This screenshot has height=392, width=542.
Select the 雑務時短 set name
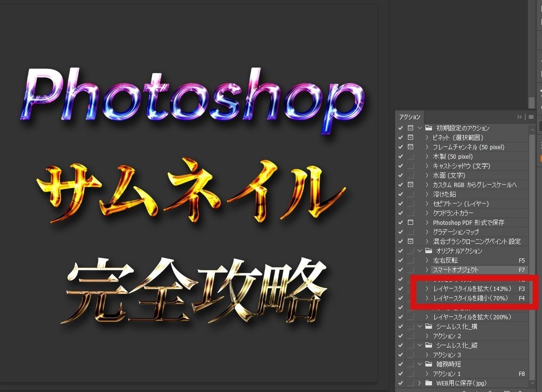click(449, 364)
